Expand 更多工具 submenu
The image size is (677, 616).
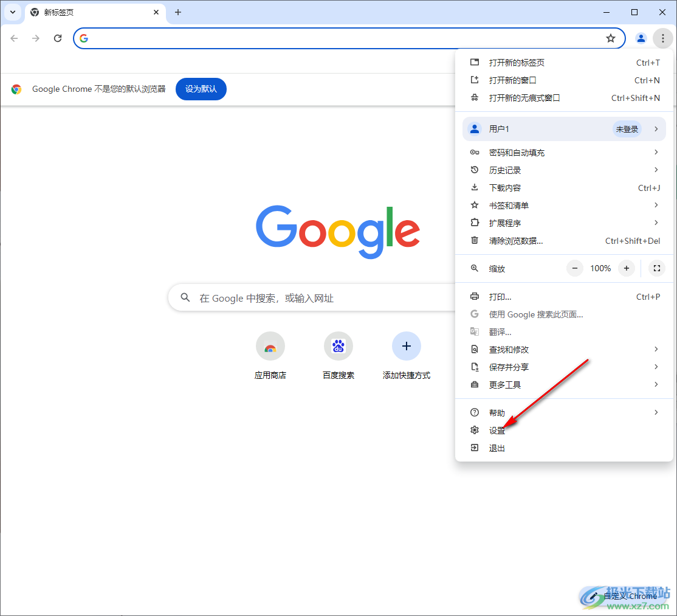coord(565,385)
